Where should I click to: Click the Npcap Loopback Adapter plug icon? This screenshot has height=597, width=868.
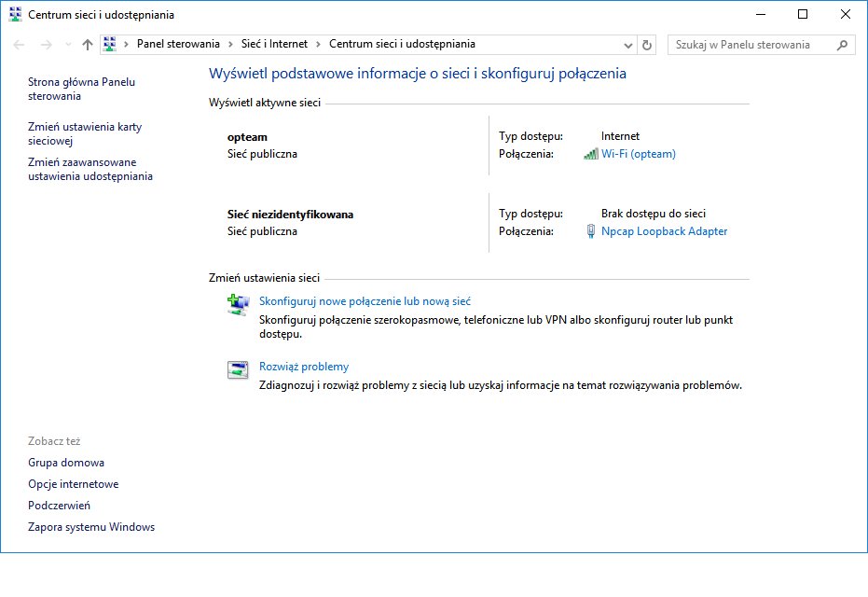tap(590, 231)
